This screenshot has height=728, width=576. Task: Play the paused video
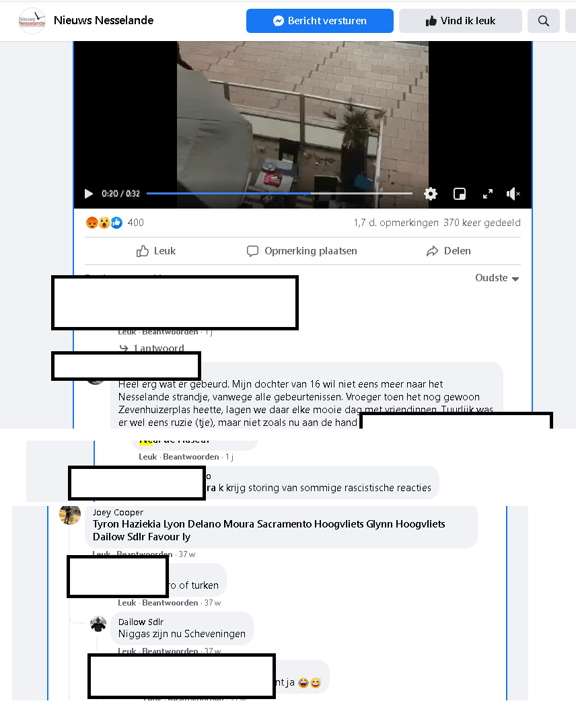tap(89, 194)
